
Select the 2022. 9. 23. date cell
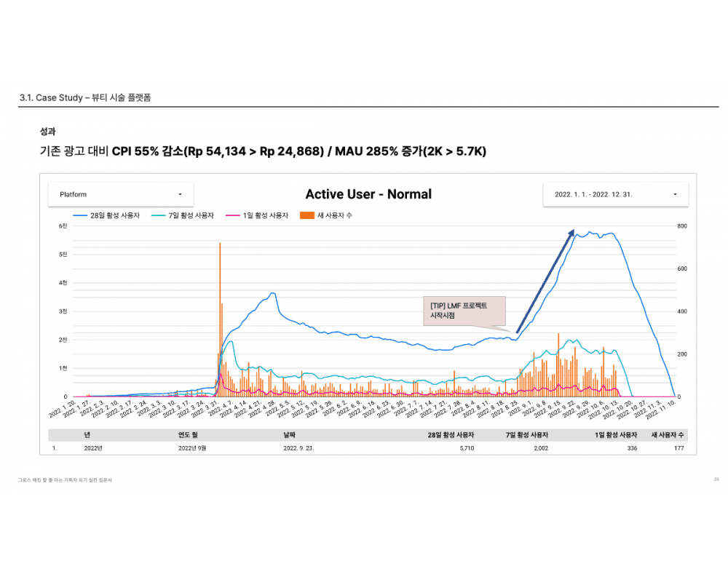click(x=298, y=449)
